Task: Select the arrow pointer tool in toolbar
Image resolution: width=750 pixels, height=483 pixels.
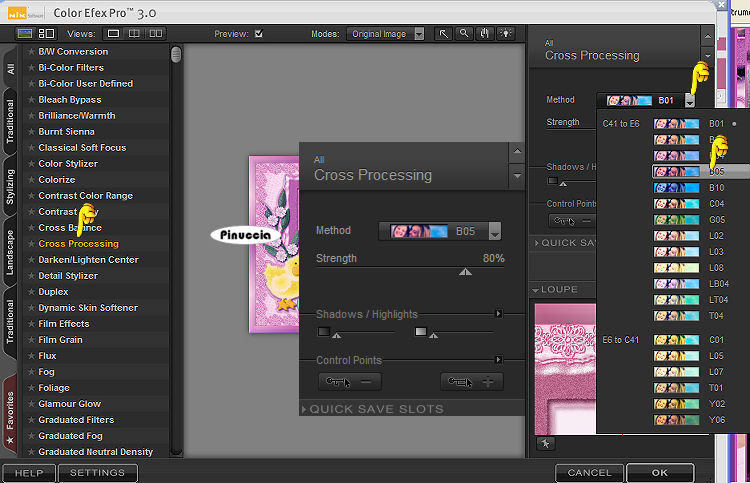Action: coord(443,34)
